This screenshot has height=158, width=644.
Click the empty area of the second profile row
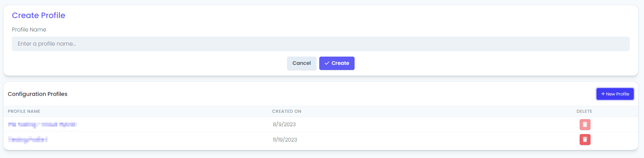(x=432, y=140)
